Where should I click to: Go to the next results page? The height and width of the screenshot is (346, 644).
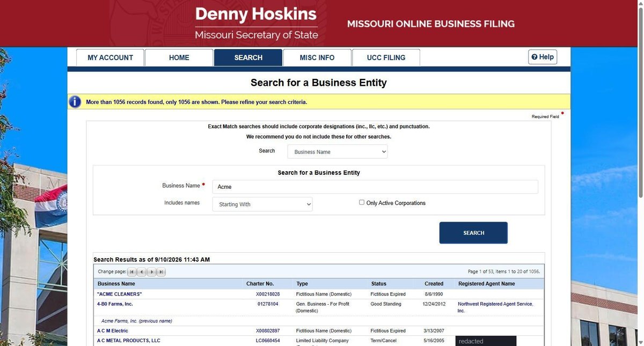pyautogui.click(x=151, y=272)
